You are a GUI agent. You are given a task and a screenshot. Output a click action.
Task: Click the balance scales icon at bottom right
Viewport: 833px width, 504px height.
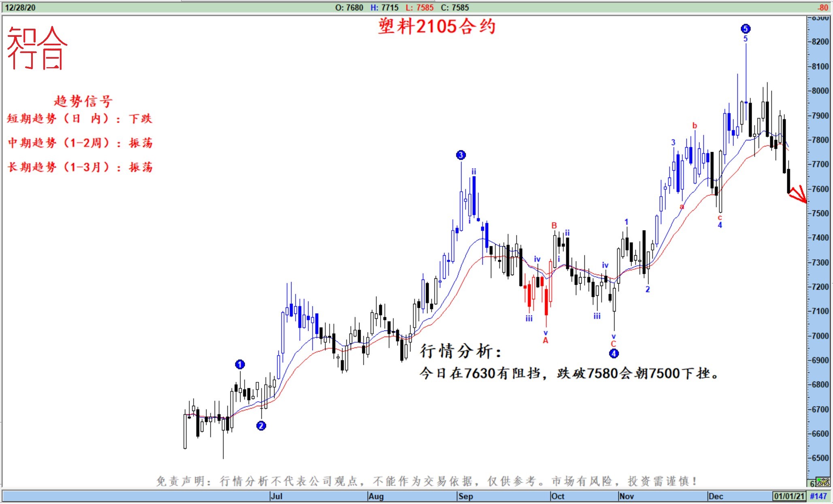(x=823, y=482)
